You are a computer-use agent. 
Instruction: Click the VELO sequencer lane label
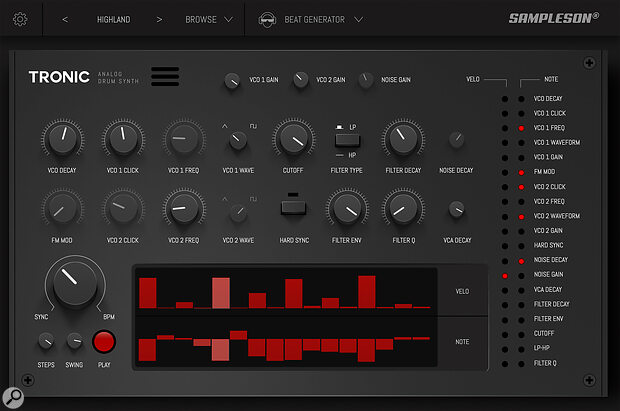[x=462, y=291]
